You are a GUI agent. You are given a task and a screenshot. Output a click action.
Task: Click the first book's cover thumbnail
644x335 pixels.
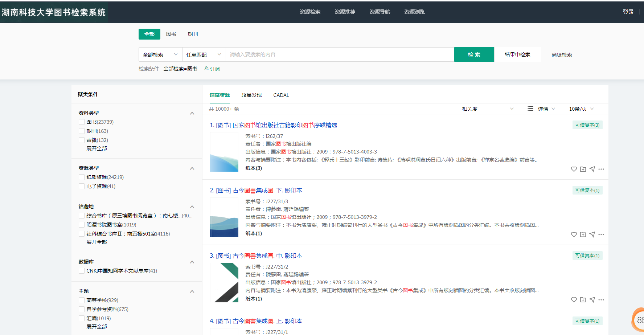[224, 152]
